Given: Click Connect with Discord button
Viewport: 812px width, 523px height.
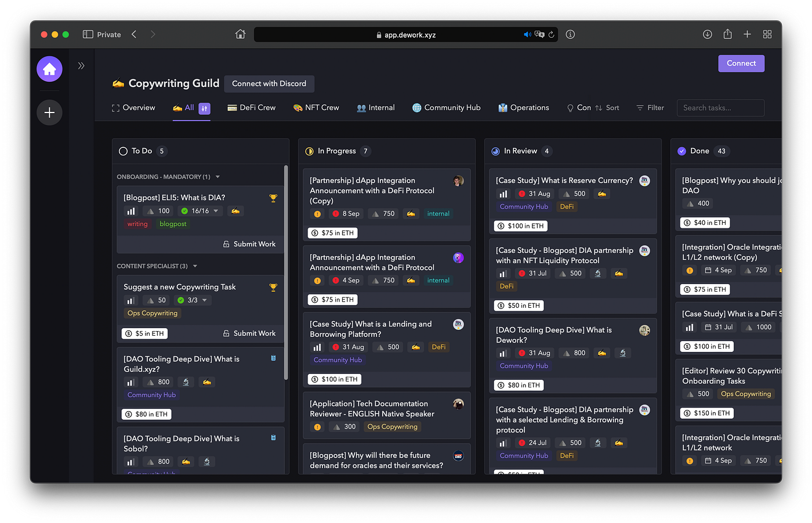Looking at the screenshot, I should click(269, 83).
